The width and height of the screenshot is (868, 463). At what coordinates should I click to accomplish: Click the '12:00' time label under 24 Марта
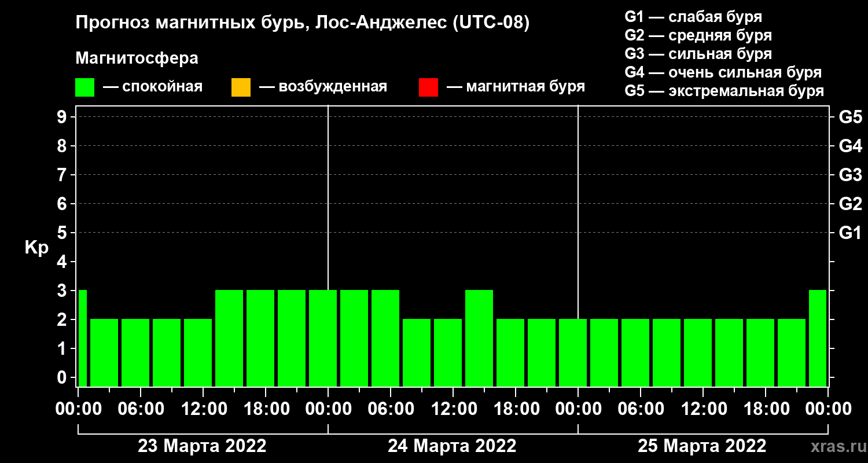point(453,409)
